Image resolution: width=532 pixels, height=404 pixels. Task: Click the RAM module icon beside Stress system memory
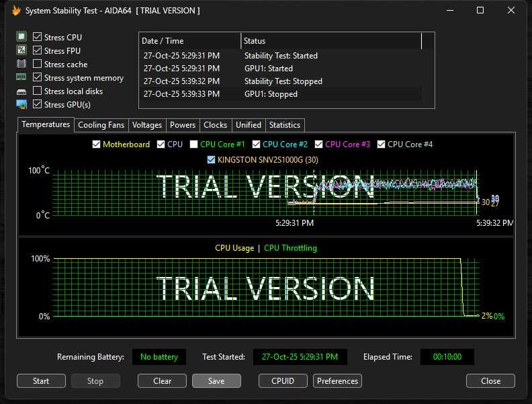tap(21, 77)
